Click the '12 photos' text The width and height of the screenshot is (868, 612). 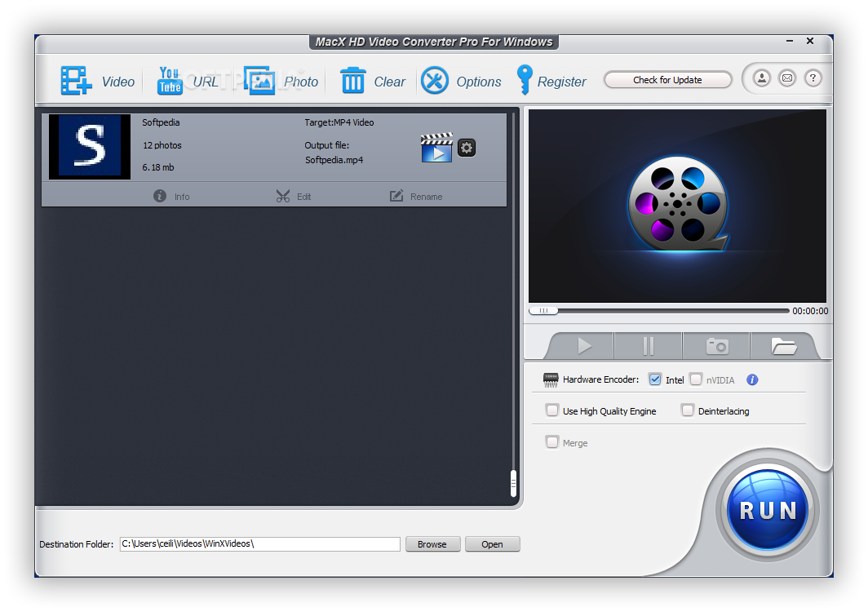[162, 145]
